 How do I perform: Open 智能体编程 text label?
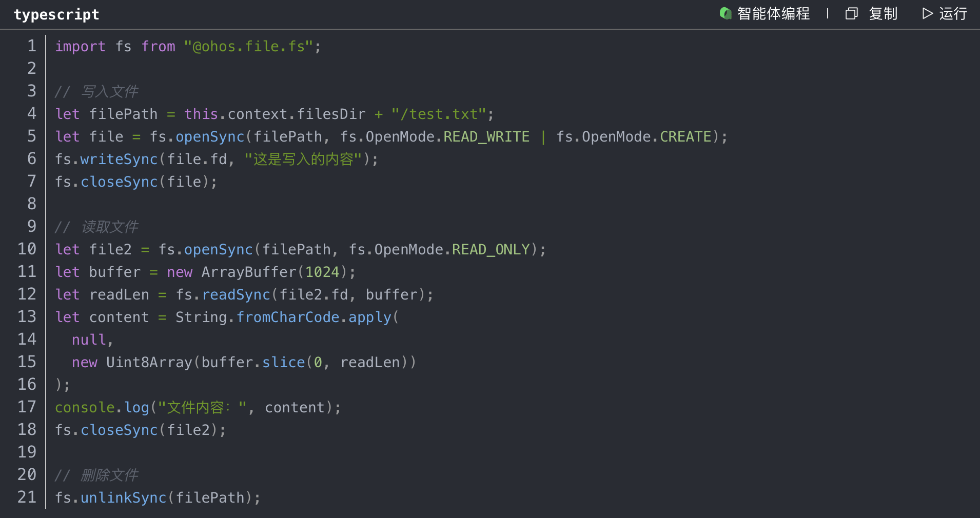[773, 13]
